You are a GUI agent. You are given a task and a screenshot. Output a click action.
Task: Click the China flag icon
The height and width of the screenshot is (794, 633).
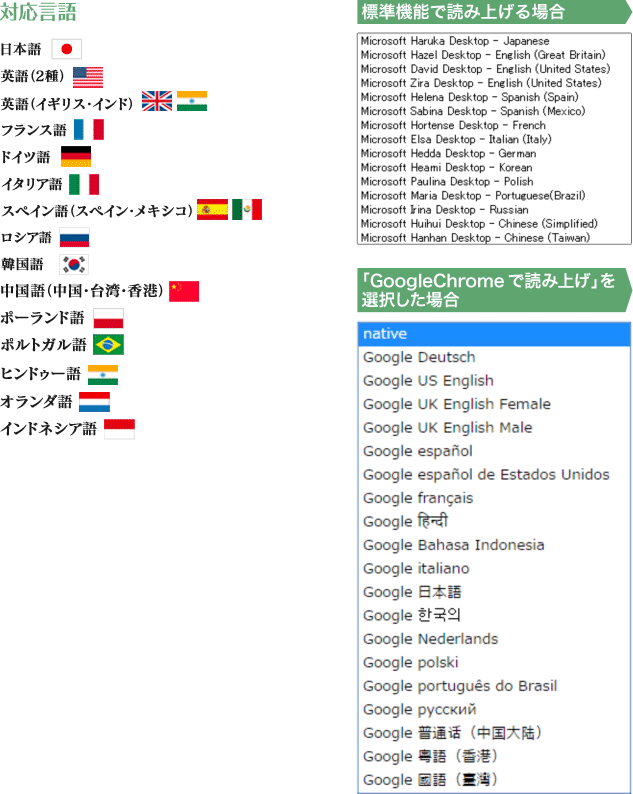pos(184,291)
